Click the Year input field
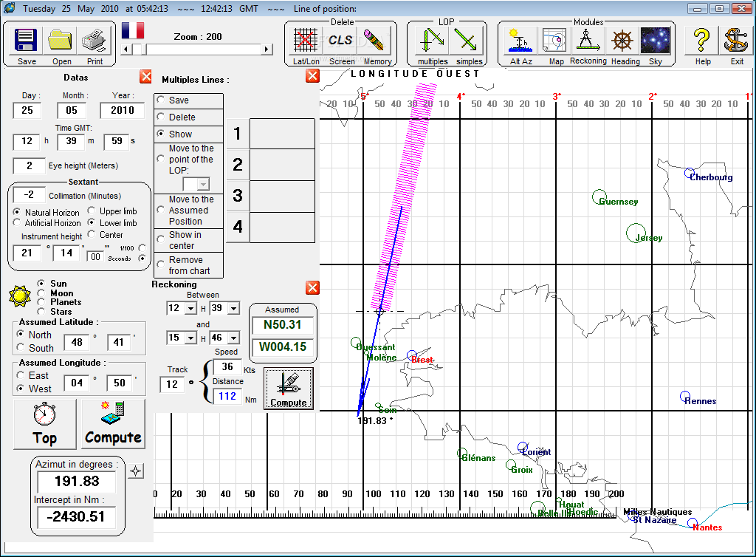Viewport: 756px width, 557px height. [123, 110]
